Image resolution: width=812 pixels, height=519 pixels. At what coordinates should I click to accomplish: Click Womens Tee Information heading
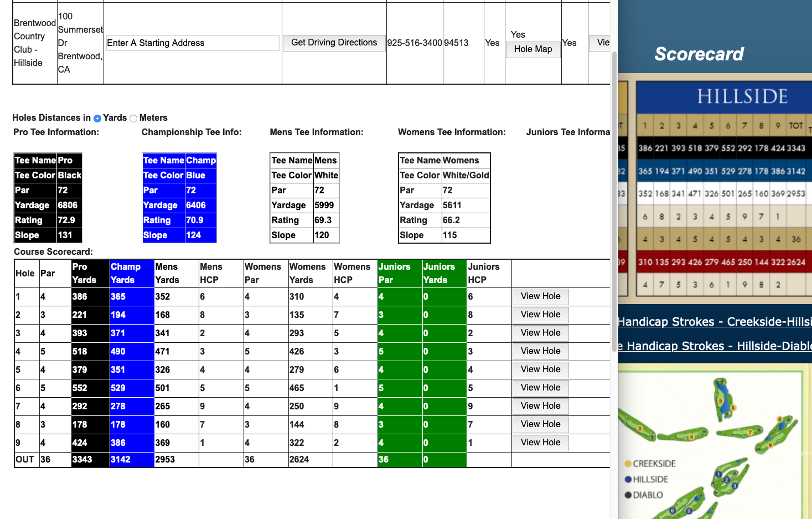pyautogui.click(x=452, y=132)
